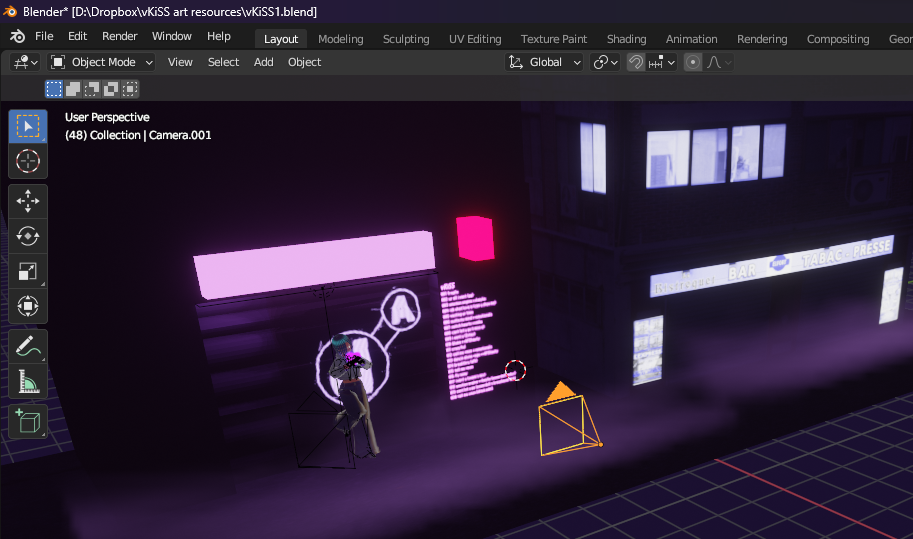Open the Global transform orientation dropdown

544,62
